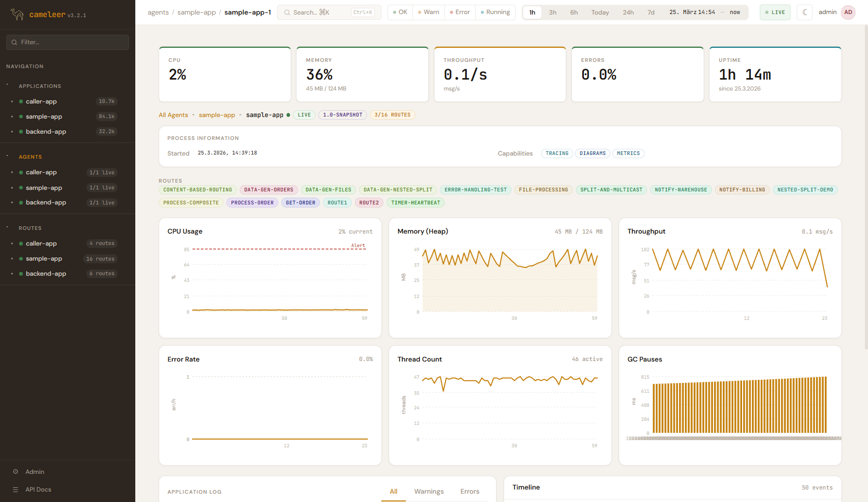
Task: Open API Docs via its sidebar icon
Action: (16, 490)
